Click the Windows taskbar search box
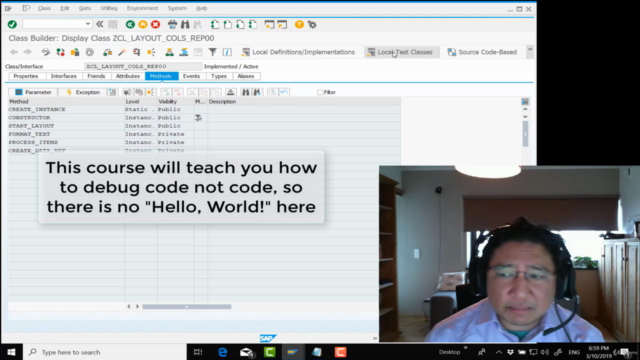Image resolution: width=640 pixels, height=360 pixels. coord(105,352)
